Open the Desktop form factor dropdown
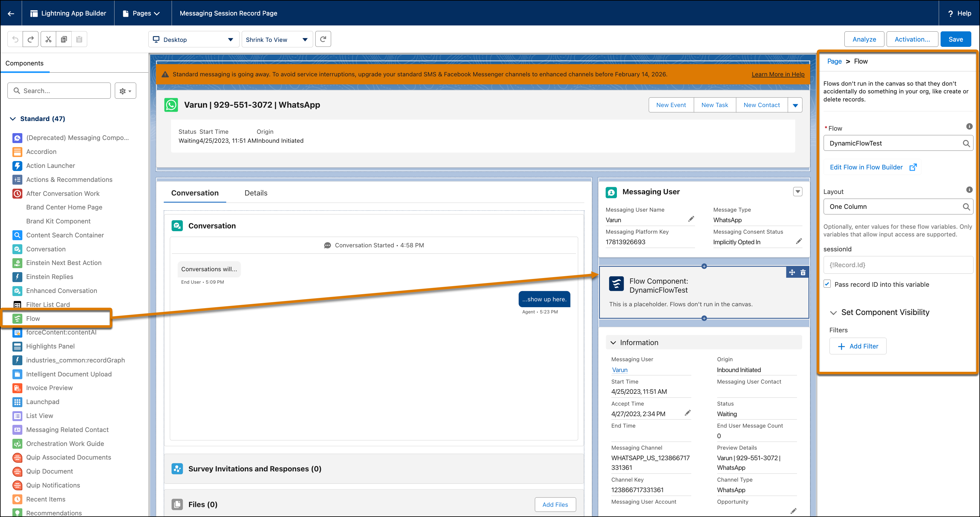The height and width of the screenshot is (517, 980). 194,39
